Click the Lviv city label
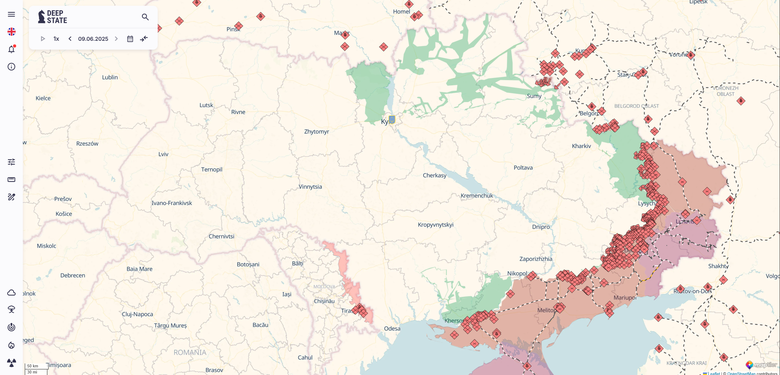The height and width of the screenshot is (375, 780). 163,154
